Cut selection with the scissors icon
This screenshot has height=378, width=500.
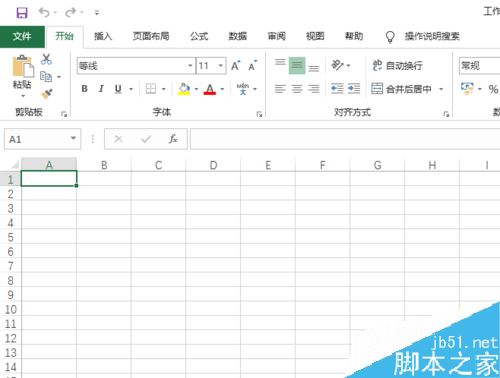click(46, 59)
